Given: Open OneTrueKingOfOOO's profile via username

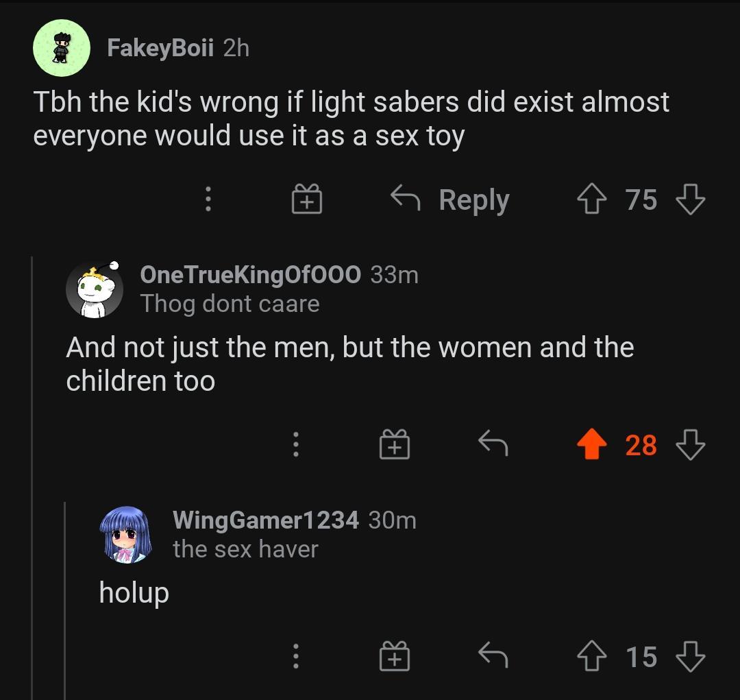Looking at the screenshot, I should [249, 274].
